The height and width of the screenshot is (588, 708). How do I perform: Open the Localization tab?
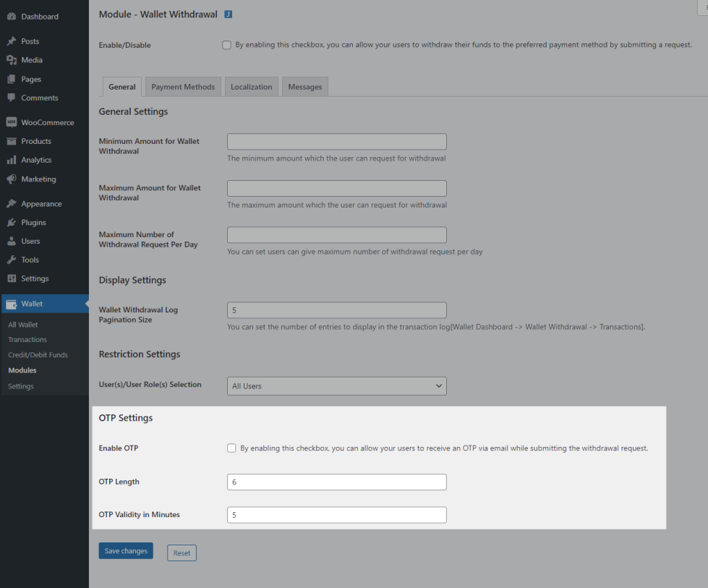click(251, 87)
